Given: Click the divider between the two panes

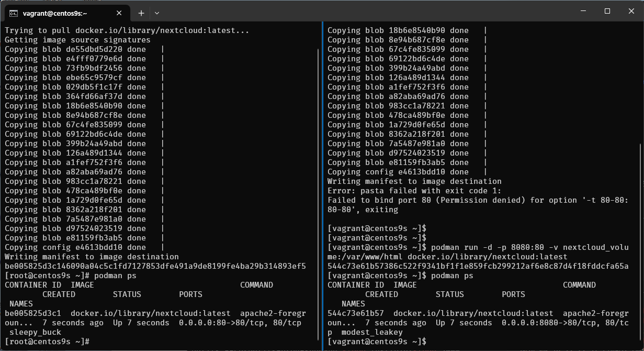Looking at the screenshot, I should pyautogui.click(x=323, y=183).
